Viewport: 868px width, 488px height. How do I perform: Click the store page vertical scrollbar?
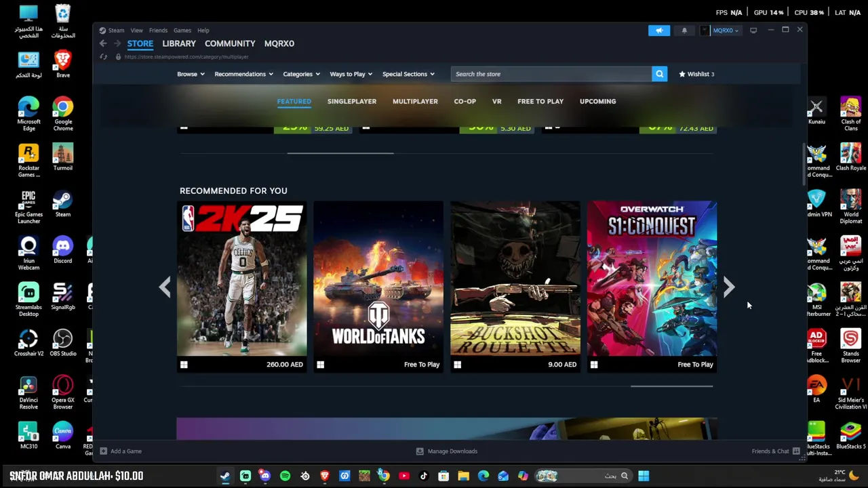804,164
